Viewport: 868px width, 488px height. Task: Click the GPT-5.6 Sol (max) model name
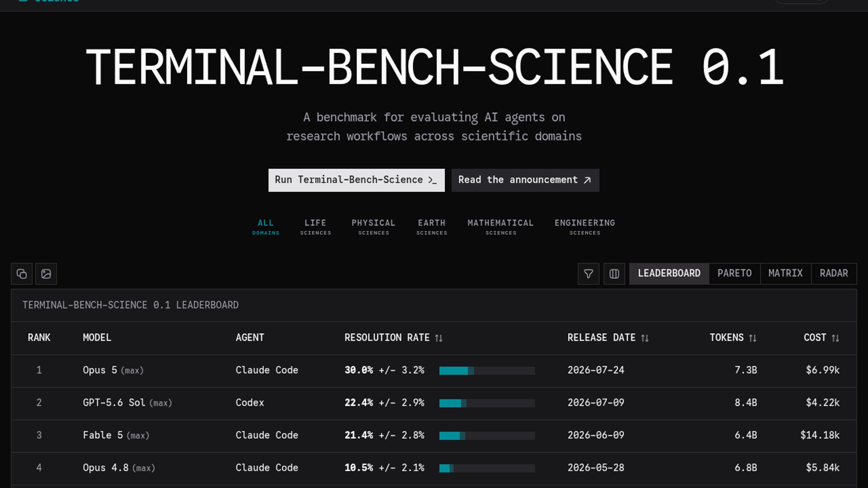click(127, 403)
